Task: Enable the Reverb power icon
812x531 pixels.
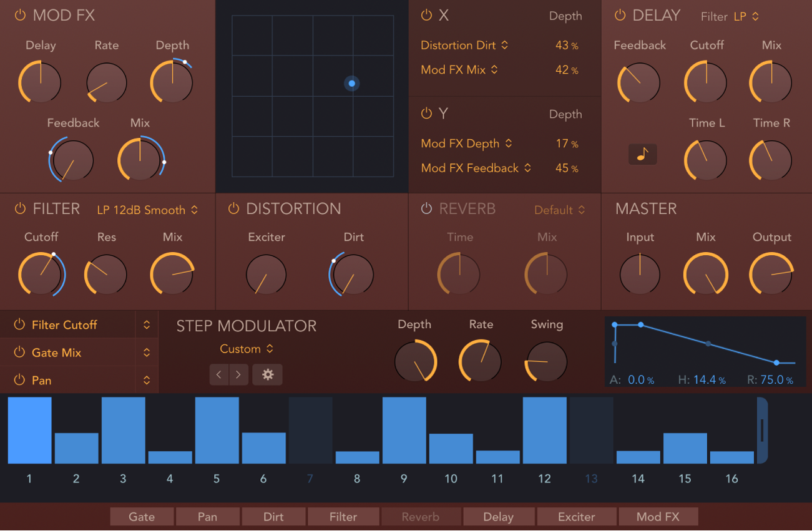Action: click(426, 209)
